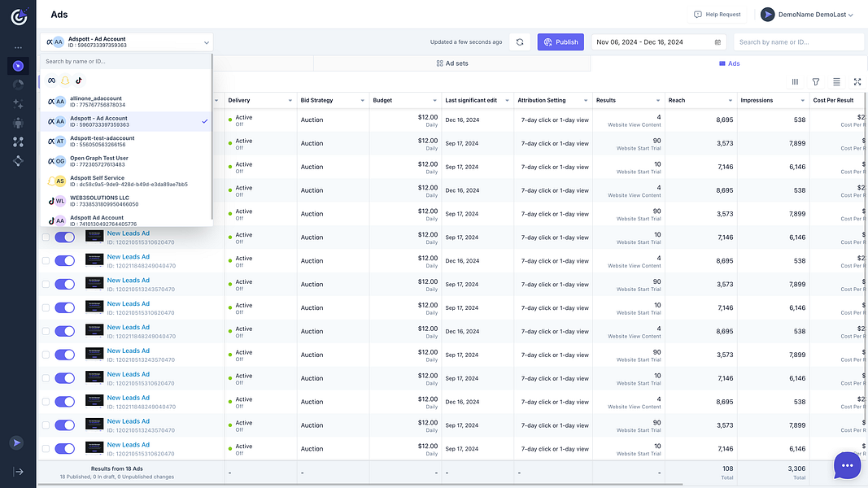Open the Impressions column header dropdown arrow

pos(803,101)
